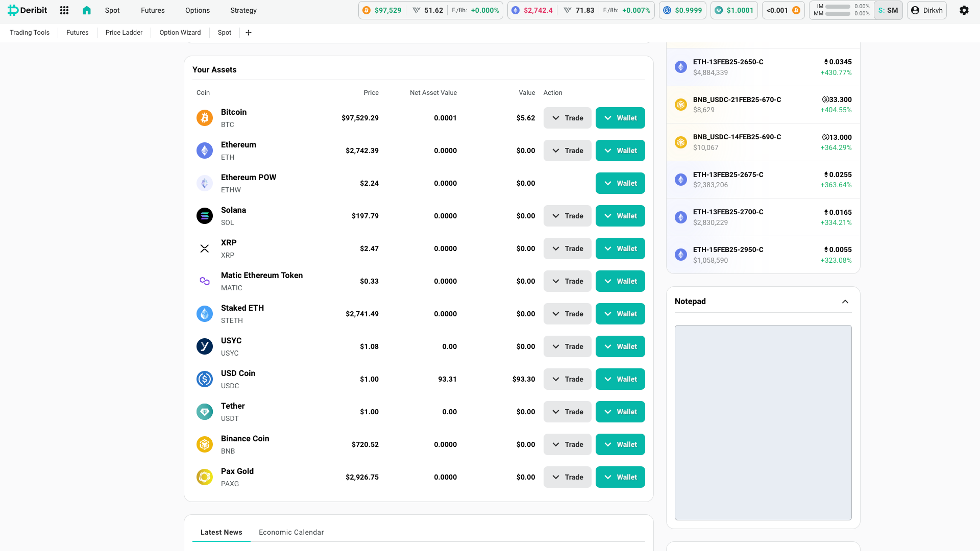
Task: Click the Net Asset Value column header
Action: [x=433, y=93]
